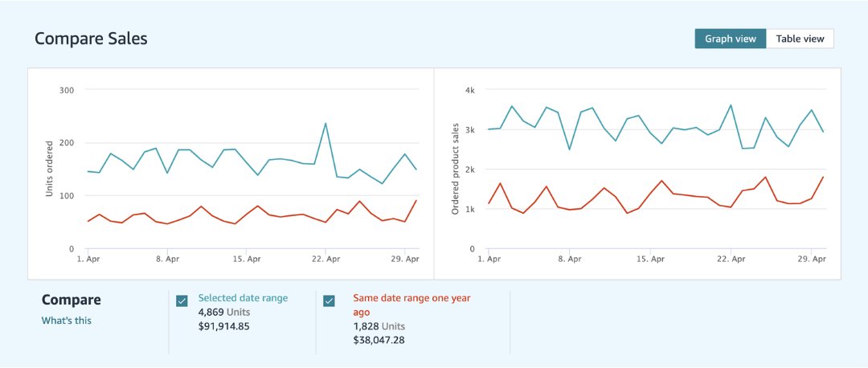Uncheck the Selected date range checkbox
The width and height of the screenshot is (868, 368).
[182, 301]
